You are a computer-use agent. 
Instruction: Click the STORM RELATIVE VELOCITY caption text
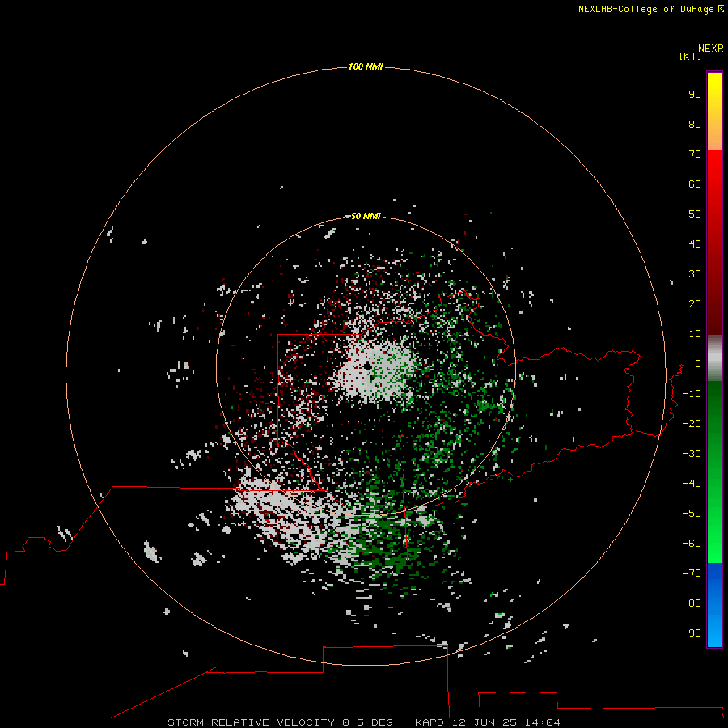click(251, 722)
